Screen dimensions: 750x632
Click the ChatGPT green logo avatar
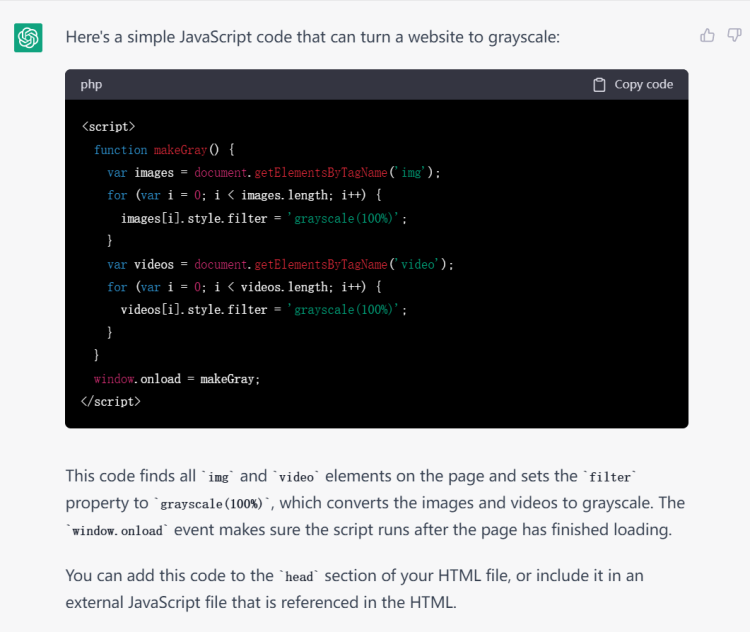tap(28, 38)
